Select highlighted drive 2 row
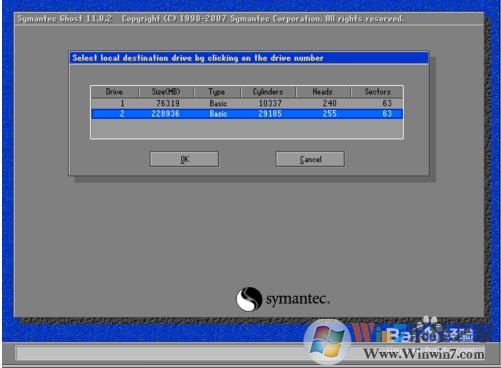The image size is (501, 368). click(x=247, y=114)
